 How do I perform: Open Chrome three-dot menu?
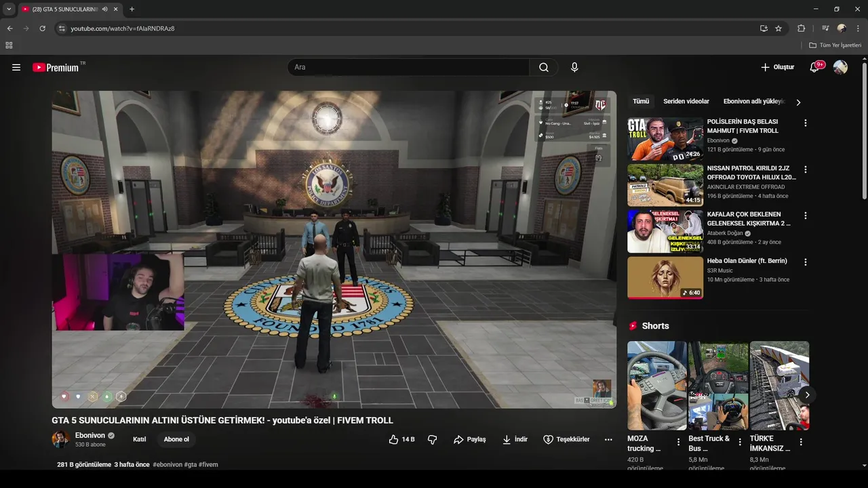859,28
